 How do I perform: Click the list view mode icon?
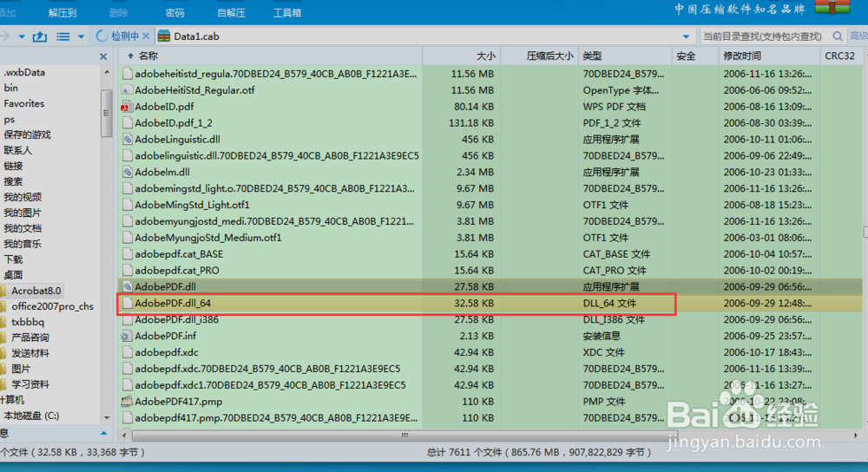(63, 36)
